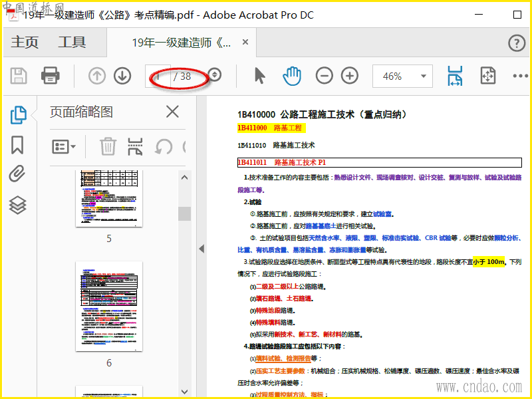
Task: Zoom in with the plus button
Action: click(350, 76)
